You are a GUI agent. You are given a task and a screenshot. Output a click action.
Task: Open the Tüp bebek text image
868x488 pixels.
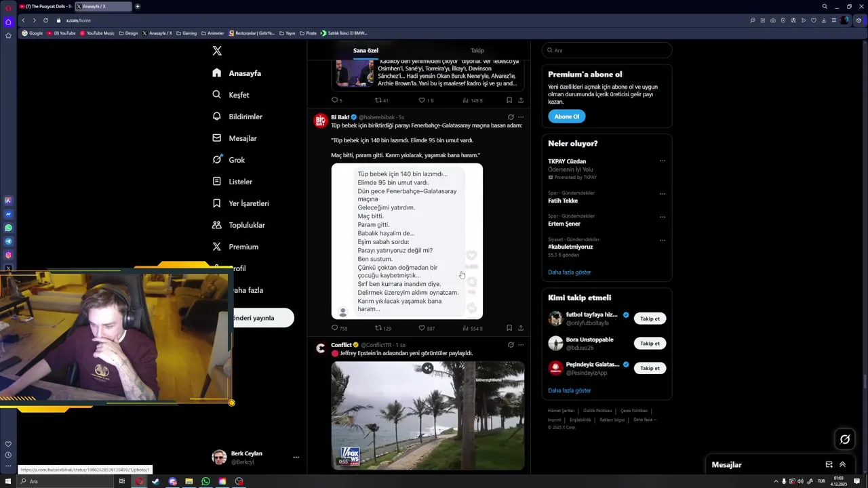tap(407, 241)
